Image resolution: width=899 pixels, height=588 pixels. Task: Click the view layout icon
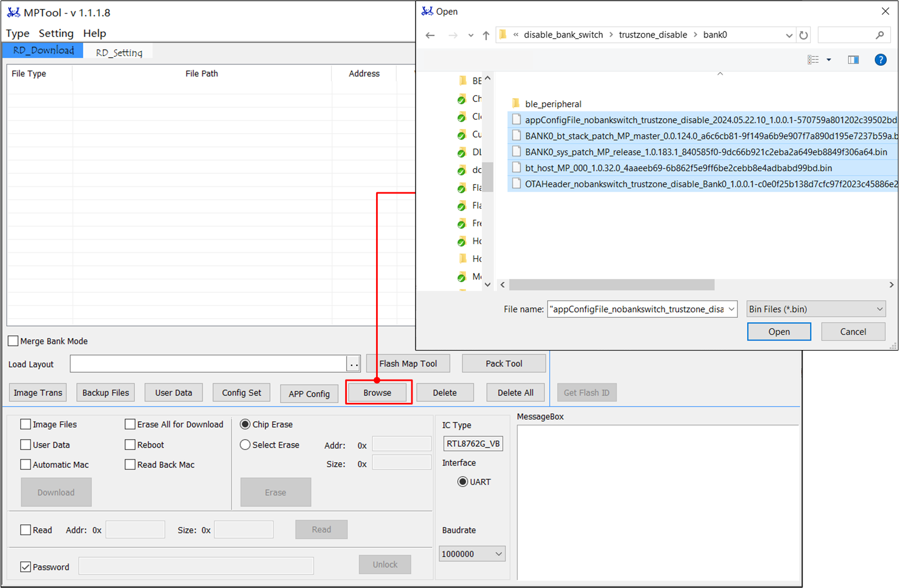813,60
